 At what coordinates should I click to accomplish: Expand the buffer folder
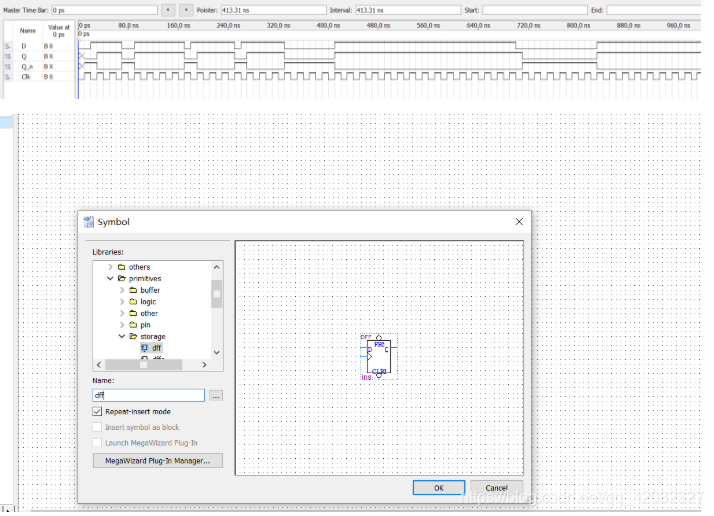click(122, 290)
